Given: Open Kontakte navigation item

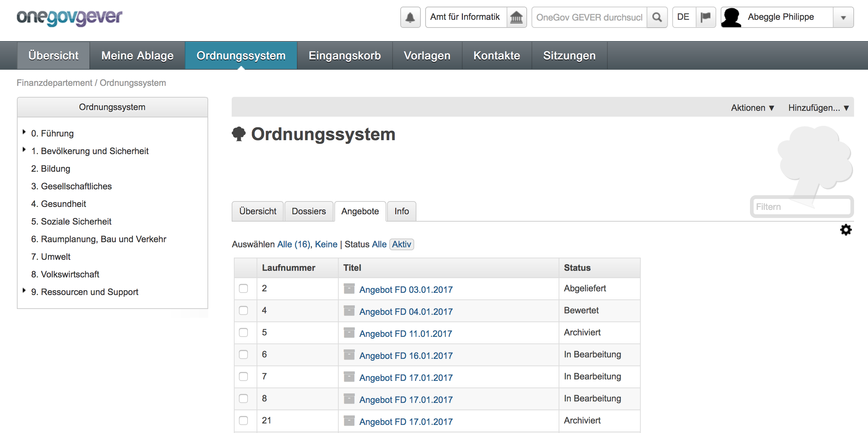Looking at the screenshot, I should click(x=497, y=55).
